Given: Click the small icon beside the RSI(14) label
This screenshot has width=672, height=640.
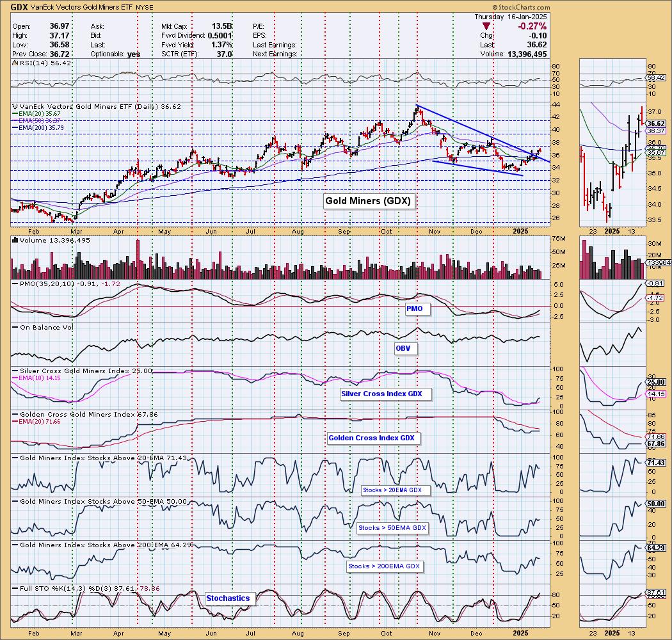Looking at the screenshot, I should click(x=14, y=63).
